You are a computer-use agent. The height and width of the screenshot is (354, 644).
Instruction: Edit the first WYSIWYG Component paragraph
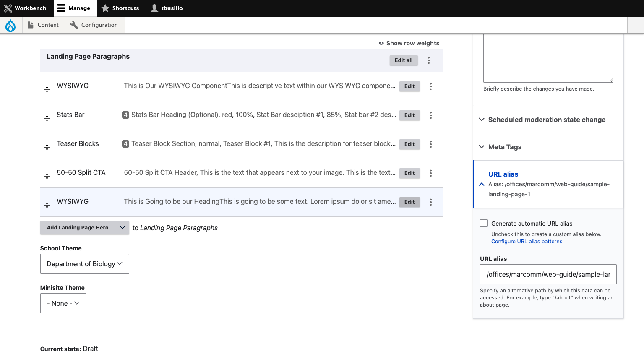tap(409, 86)
